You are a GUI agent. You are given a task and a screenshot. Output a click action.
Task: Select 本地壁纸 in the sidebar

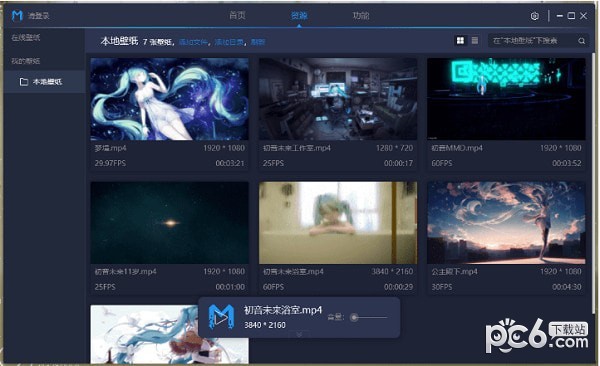click(44, 82)
